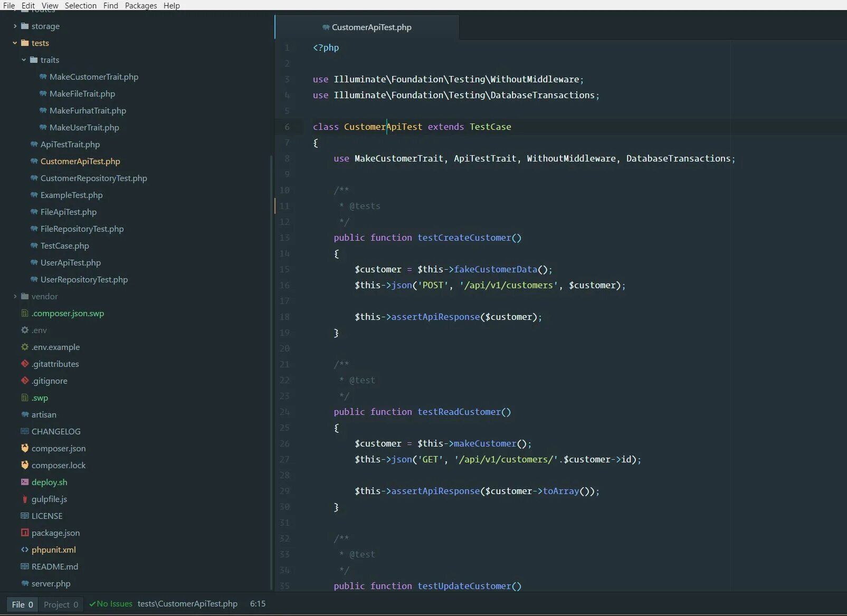This screenshot has width=847, height=616.
Task: Open the View menu
Action: (x=50, y=5)
